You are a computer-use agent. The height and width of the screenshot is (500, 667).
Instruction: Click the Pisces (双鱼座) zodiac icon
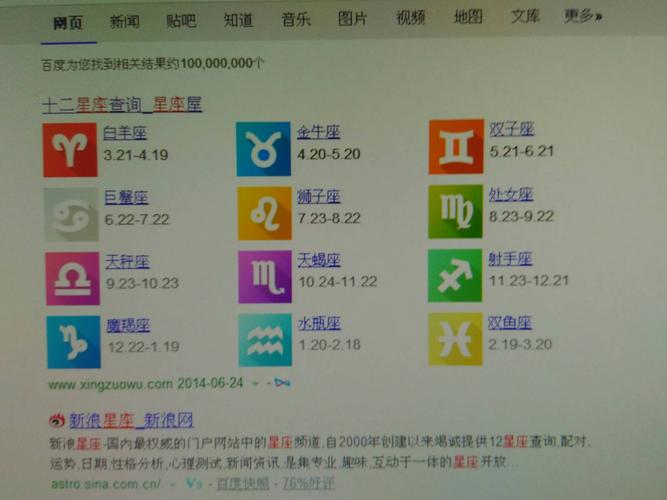(x=454, y=338)
